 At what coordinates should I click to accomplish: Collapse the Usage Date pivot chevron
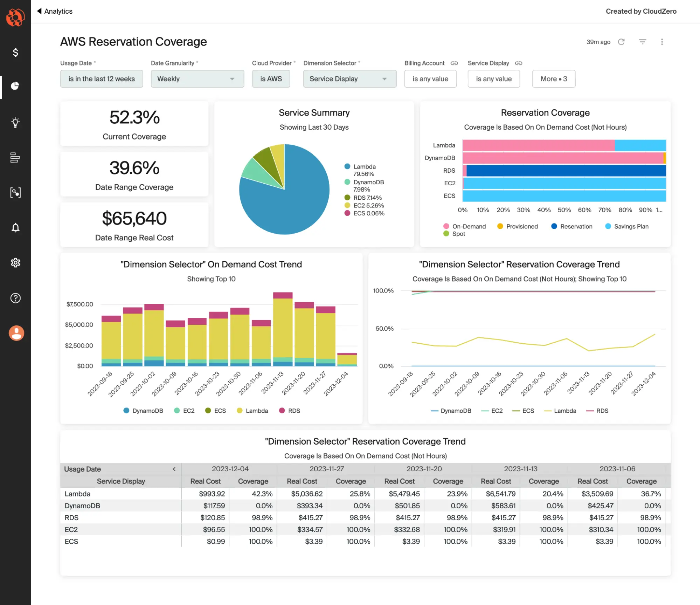[x=174, y=469]
